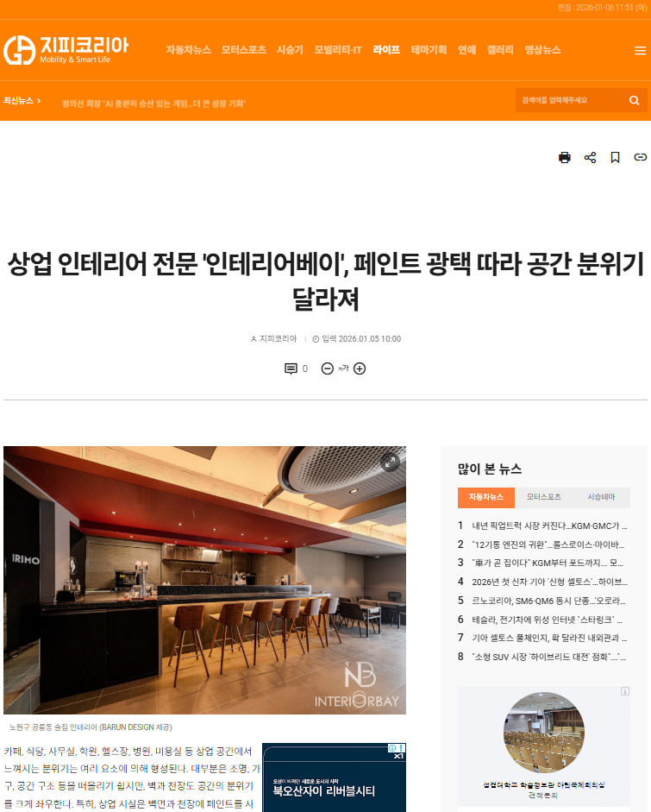Screen dimensions: 651x812
Task: Open the 자동차뉴스 navigation menu
Action: [188, 50]
